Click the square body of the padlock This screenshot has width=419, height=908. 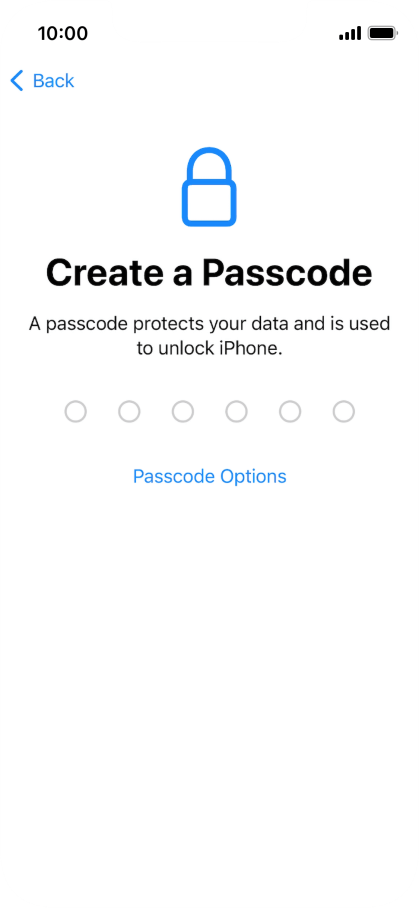(209, 203)
